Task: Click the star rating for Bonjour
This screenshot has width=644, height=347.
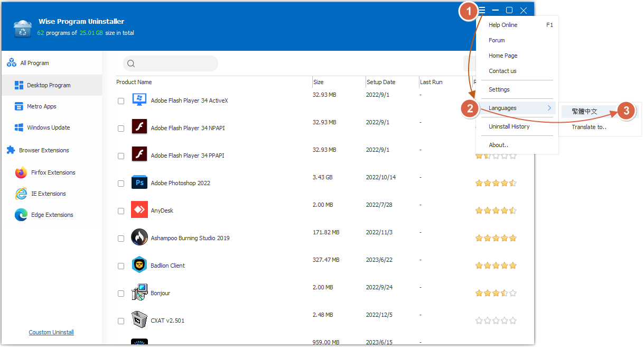Action: [x=496, y=293]
